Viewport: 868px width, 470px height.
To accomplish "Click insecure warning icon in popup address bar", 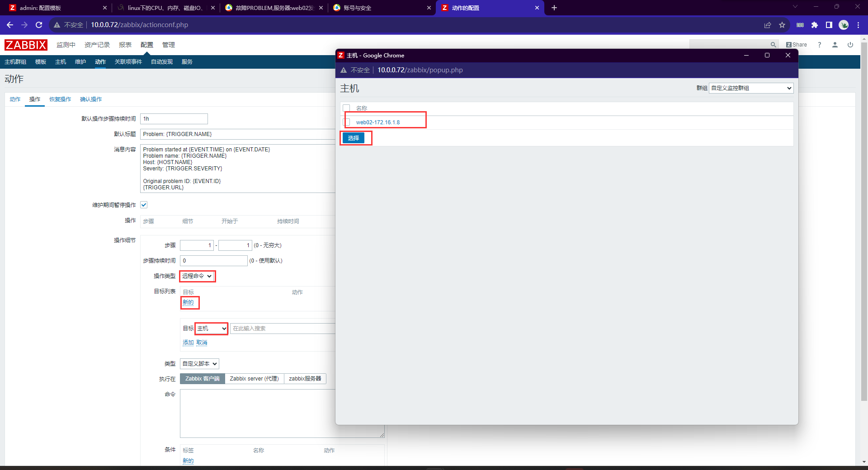I will coord(344,70).
